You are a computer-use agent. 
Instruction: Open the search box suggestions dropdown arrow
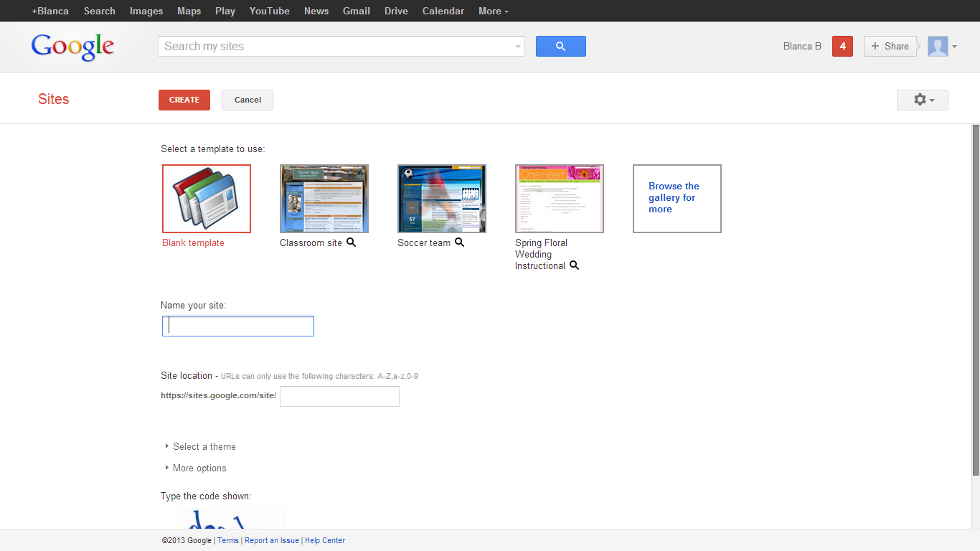coord(518,47)
